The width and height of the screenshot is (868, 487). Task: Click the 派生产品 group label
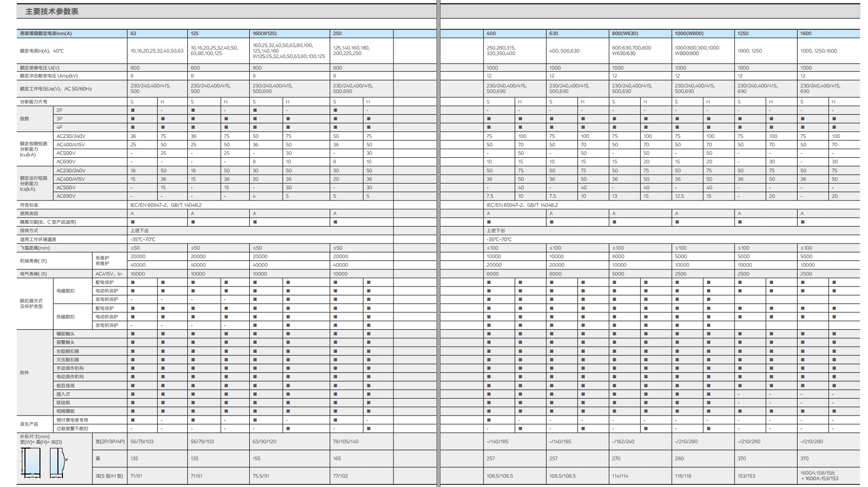[29, 424]
